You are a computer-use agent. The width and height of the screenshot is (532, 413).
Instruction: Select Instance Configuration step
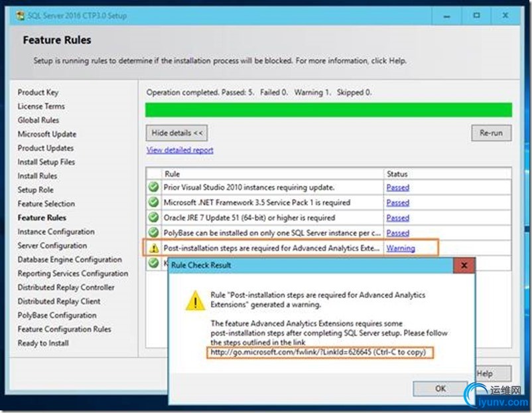point(56,232)
